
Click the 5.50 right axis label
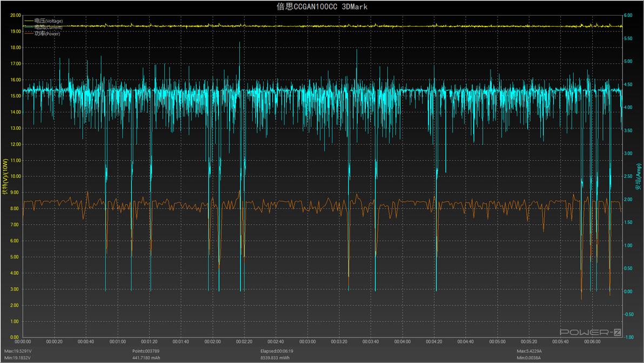[x=628, y=38]
